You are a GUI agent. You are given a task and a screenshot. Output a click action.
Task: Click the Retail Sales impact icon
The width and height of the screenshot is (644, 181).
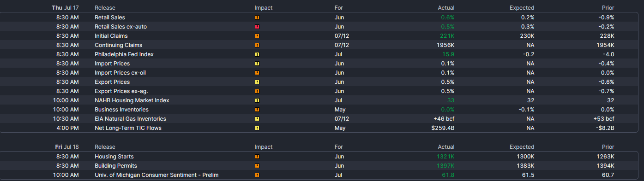[x=257, y=18]
